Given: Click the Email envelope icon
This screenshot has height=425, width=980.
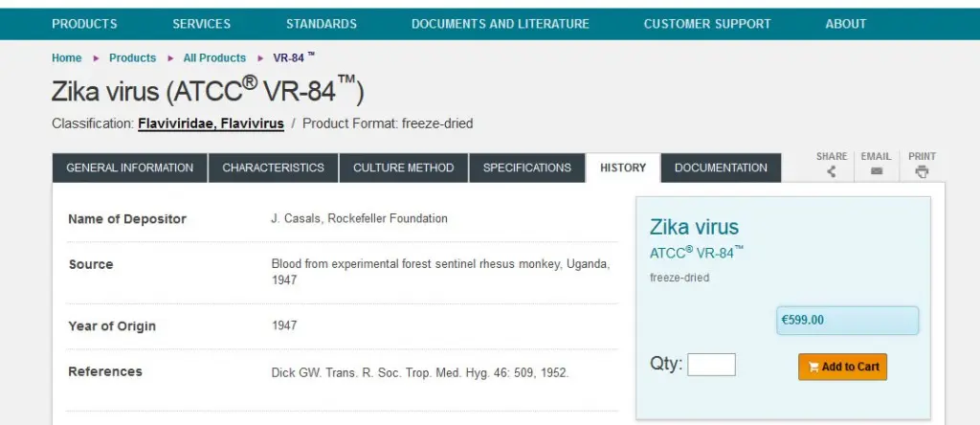Looking at the screenshot, I should coord(877,171).
